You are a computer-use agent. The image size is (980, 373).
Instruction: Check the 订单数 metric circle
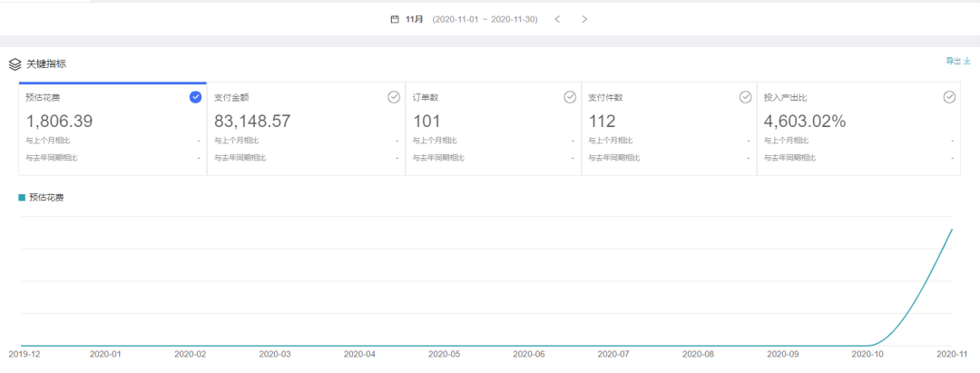pos(570,97)
